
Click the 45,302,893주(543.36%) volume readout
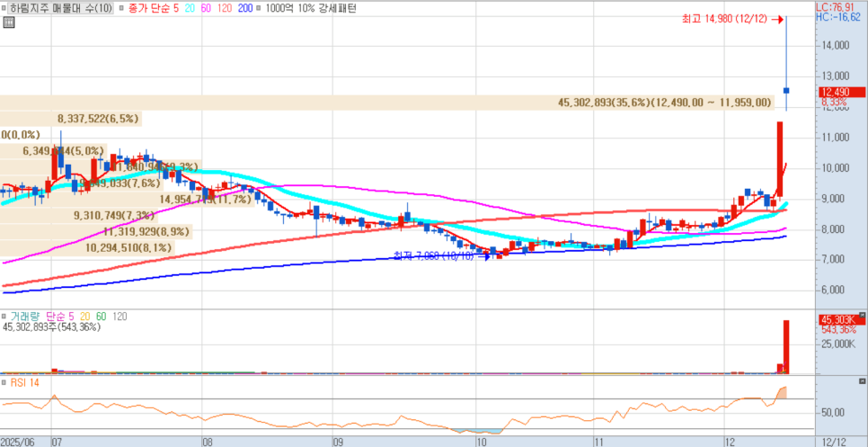click(x=51, y=327)
